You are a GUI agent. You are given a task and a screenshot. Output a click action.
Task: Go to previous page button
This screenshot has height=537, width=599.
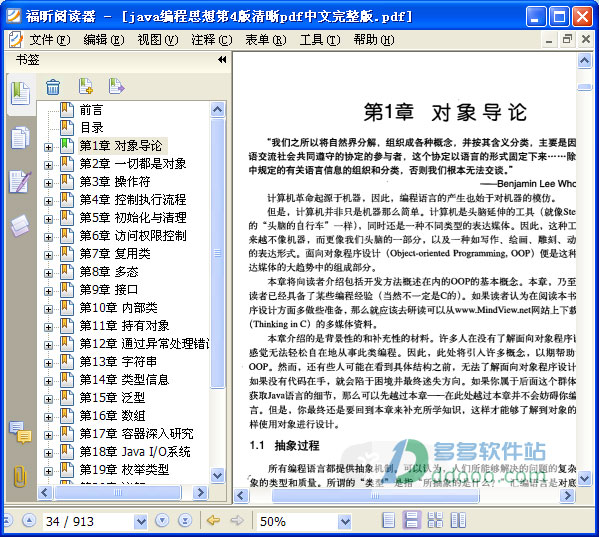29,520
